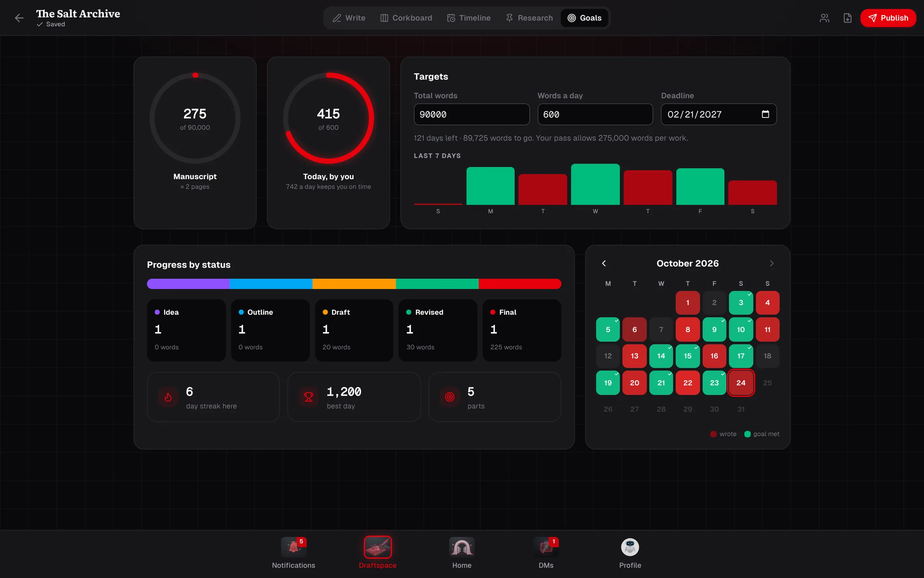
Task: Click the purple Idea progress segment
Action: 188,284
